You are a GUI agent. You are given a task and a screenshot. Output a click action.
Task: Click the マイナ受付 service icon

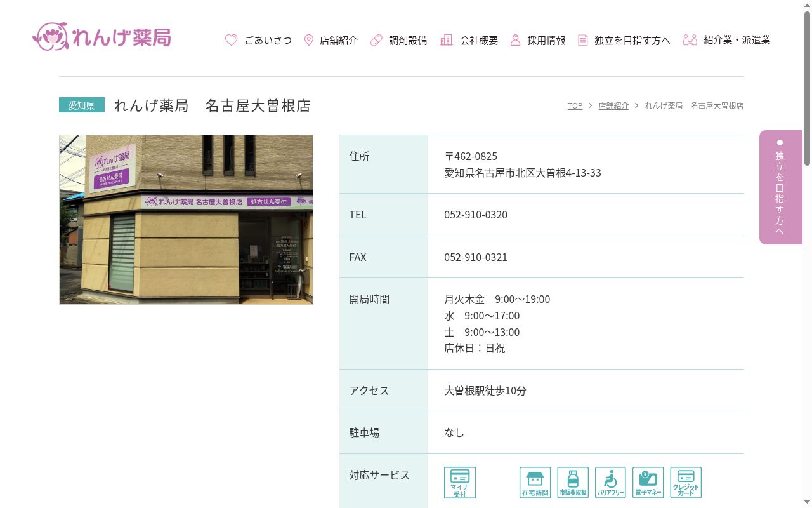point(460,483)
